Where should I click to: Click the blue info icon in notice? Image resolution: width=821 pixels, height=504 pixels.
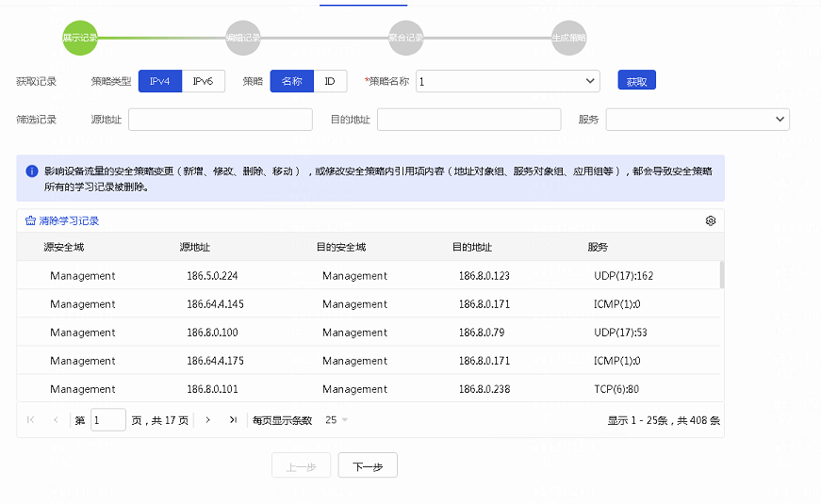tap(31, 171)
